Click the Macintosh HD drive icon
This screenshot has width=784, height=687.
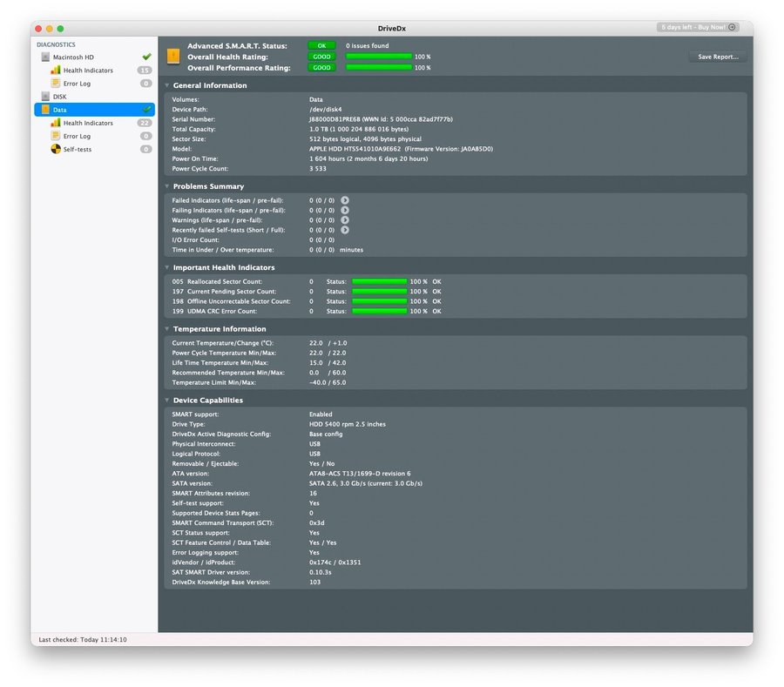click(46, 57)
